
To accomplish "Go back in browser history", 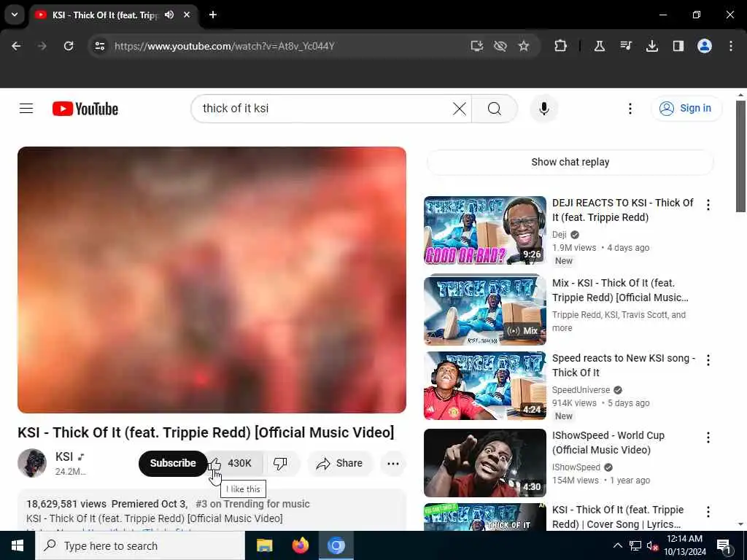I will [16, 46].
